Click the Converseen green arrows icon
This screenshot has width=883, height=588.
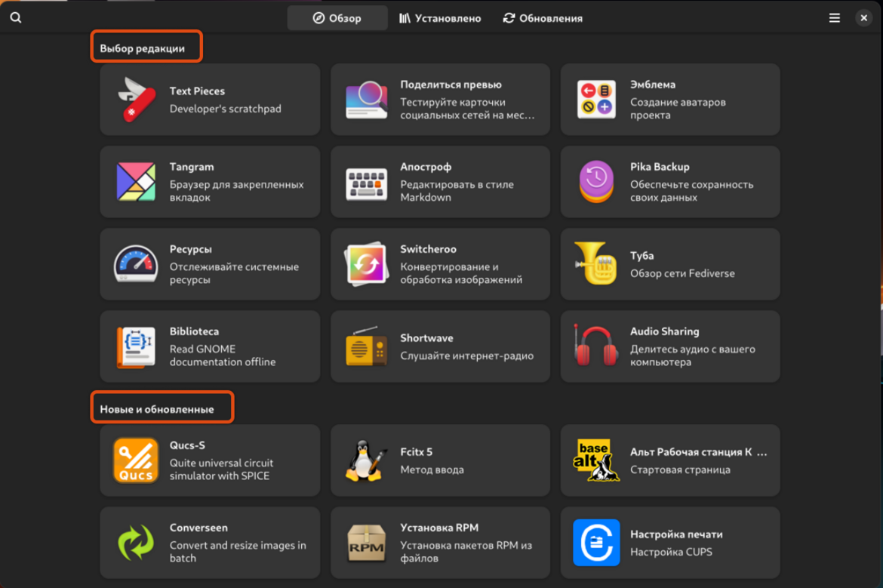pyautogui.click(x=136, y=543)
